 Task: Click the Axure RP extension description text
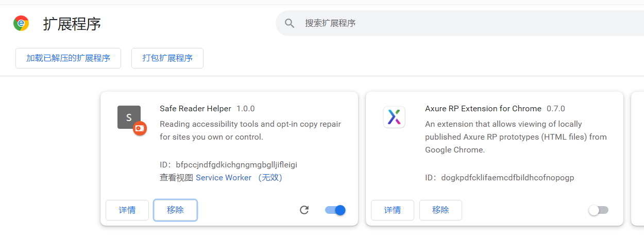(516, 137)
